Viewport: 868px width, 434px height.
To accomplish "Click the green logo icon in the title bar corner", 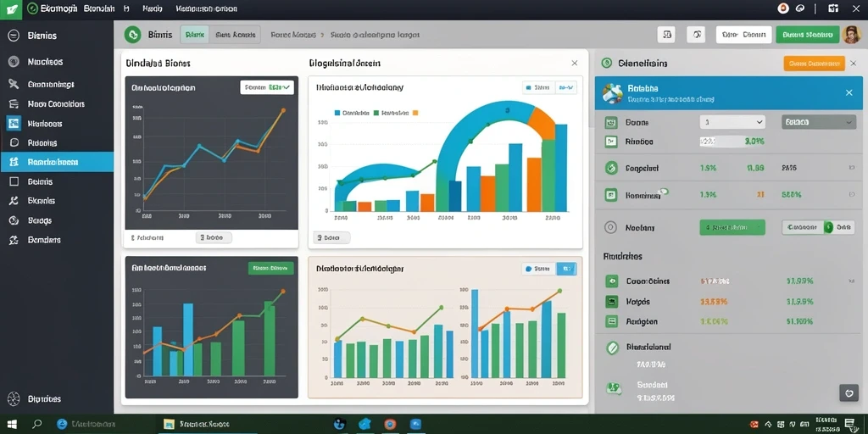I will pyautogui.click(x=10, y=8).
